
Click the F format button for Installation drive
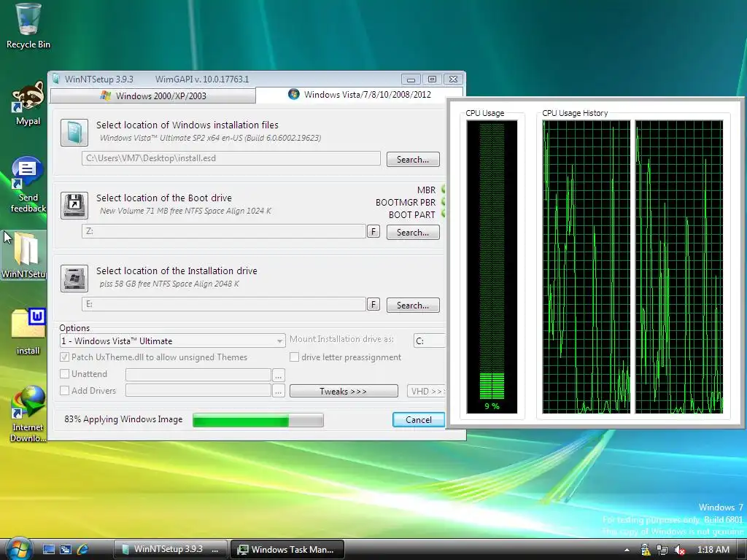pos(373,304)
